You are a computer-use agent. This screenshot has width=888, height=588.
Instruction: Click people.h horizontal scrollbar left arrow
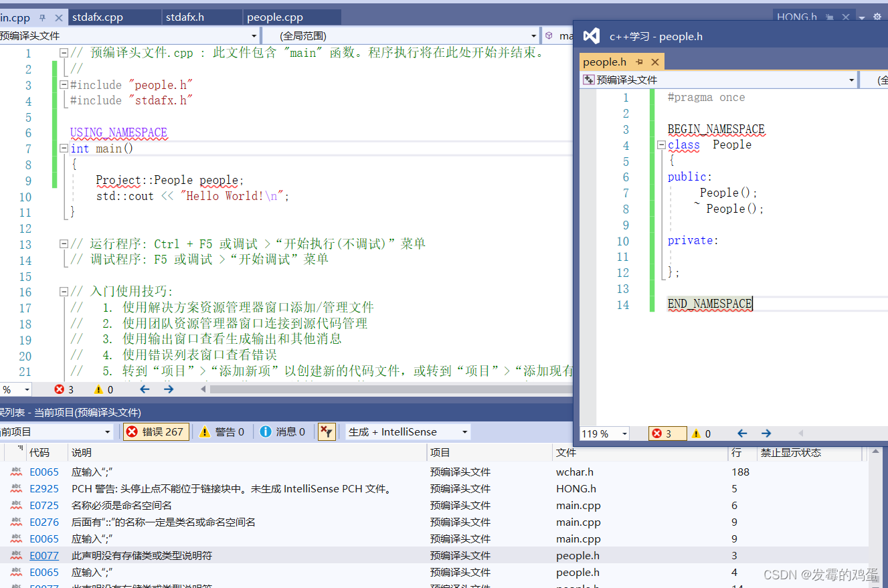coord(800,433)
